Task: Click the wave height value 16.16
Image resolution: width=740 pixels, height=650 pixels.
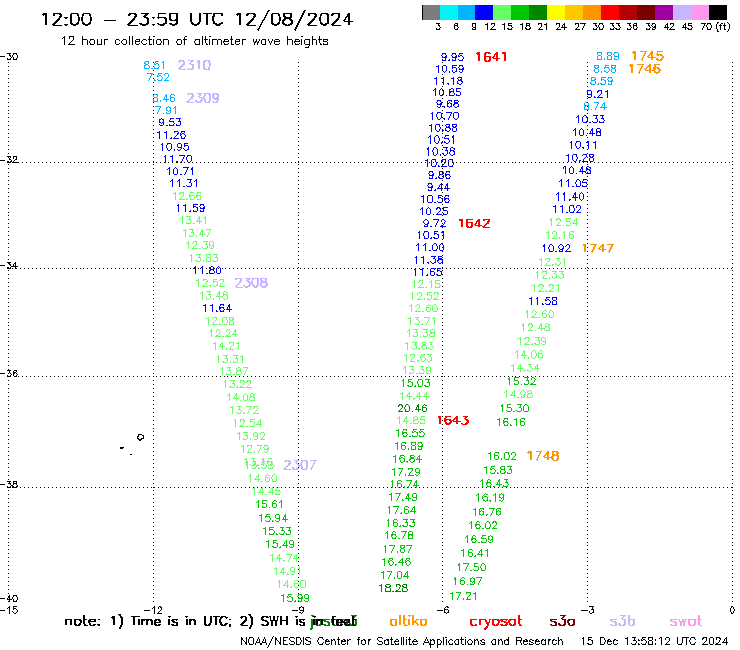Action: coord(511,422)
